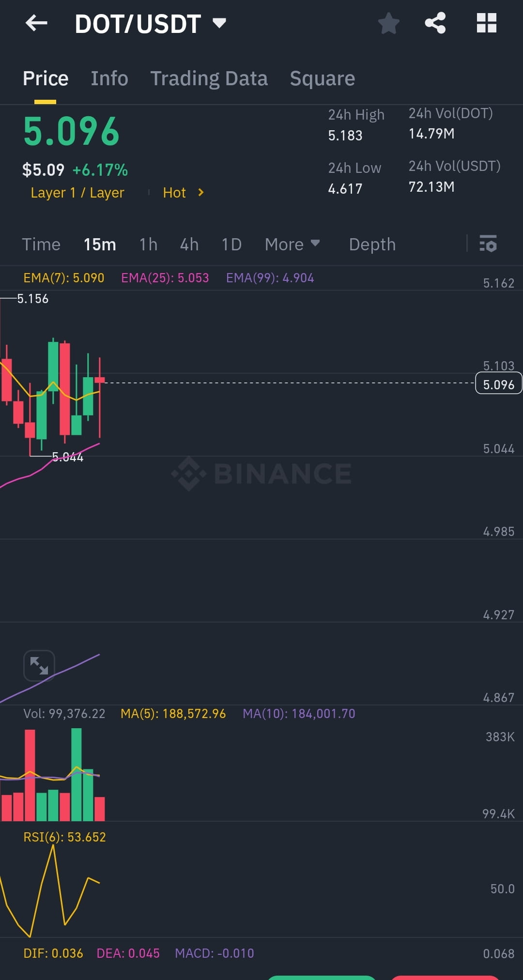Select the 1D chart interval
This screenshot has width=523, height=980.
click(x=231, y=244)
